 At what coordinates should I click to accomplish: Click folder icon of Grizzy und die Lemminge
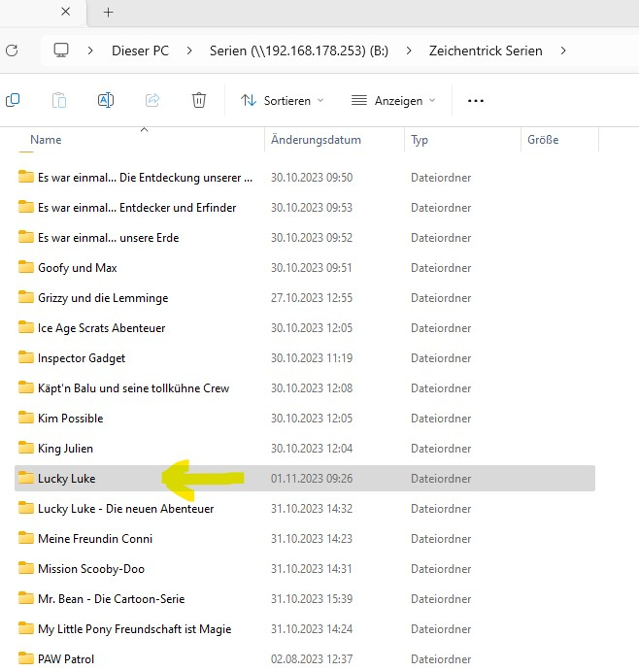click(25, 297)
